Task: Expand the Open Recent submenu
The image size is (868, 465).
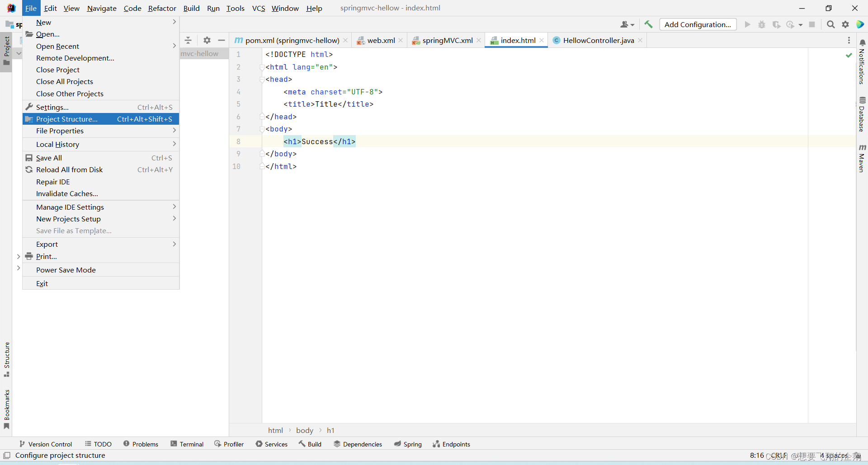Action: pos(101,46)
